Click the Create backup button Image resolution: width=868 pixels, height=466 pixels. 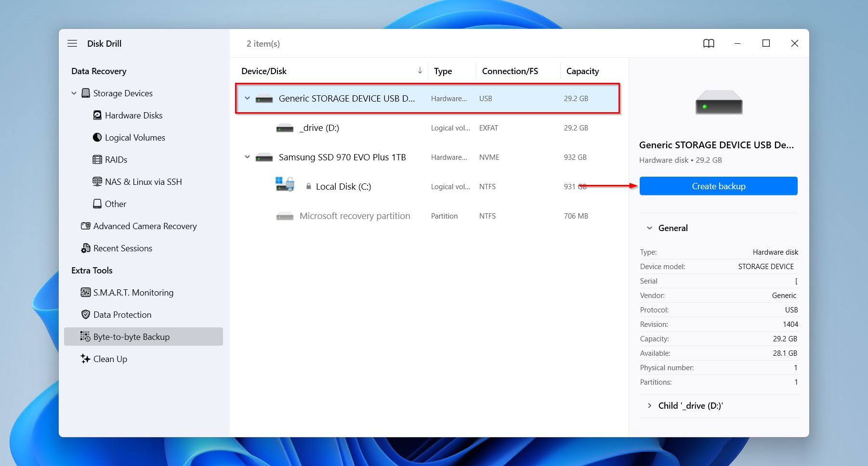click(718, 186)
